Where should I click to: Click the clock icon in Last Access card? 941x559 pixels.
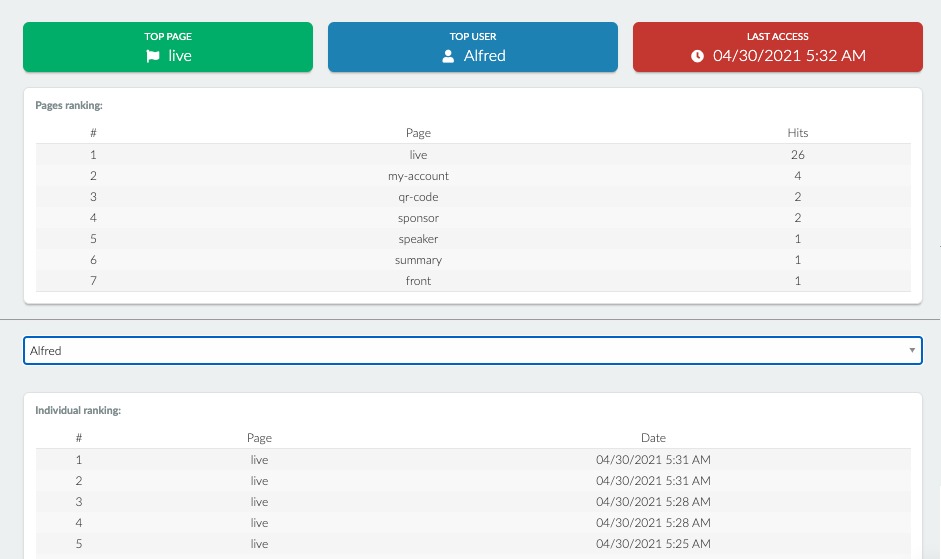697,56
